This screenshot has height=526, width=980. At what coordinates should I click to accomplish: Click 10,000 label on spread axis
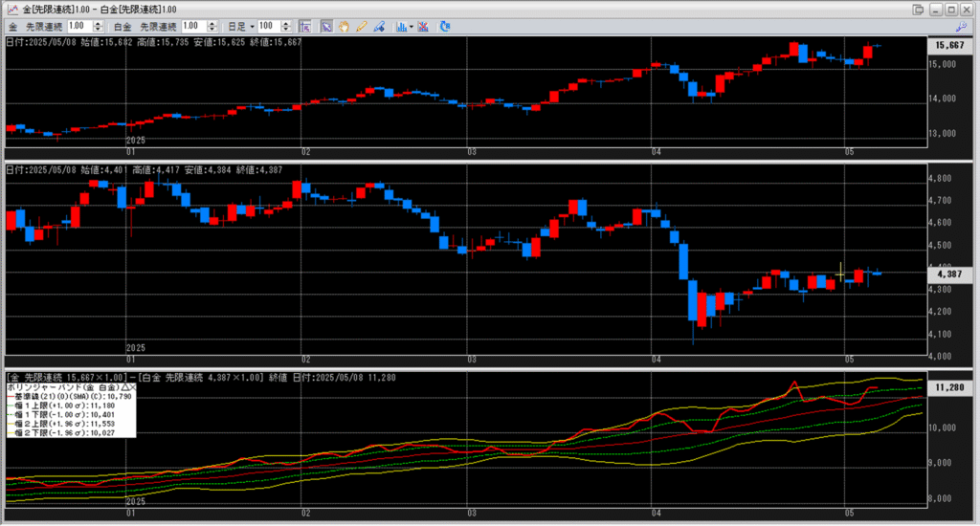coord(943,427)
